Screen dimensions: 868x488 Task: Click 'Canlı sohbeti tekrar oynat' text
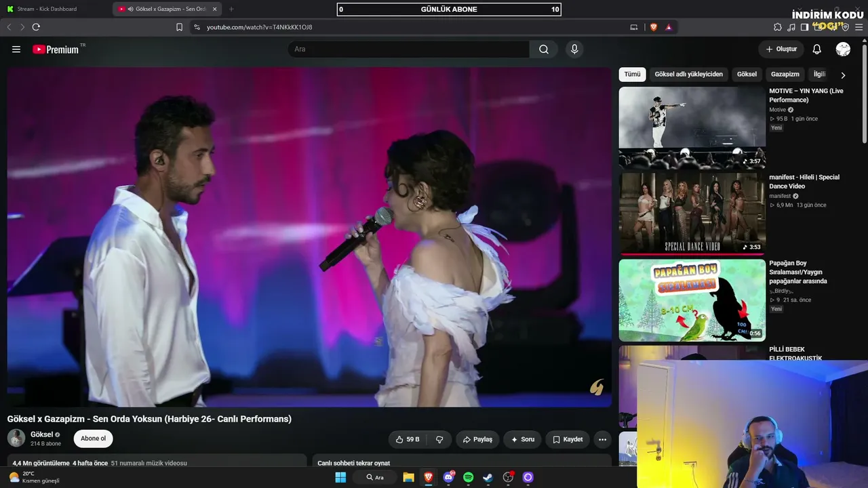point(353,464)
